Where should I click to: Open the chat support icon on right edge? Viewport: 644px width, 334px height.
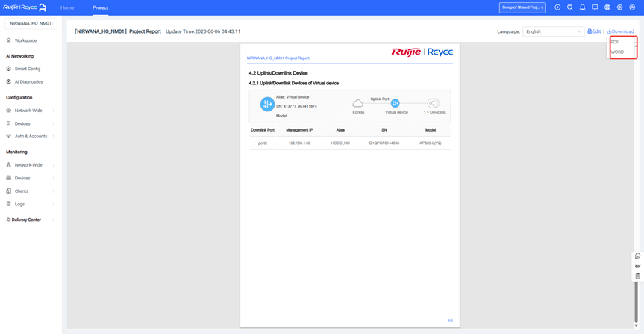click(x=637, y=256)
